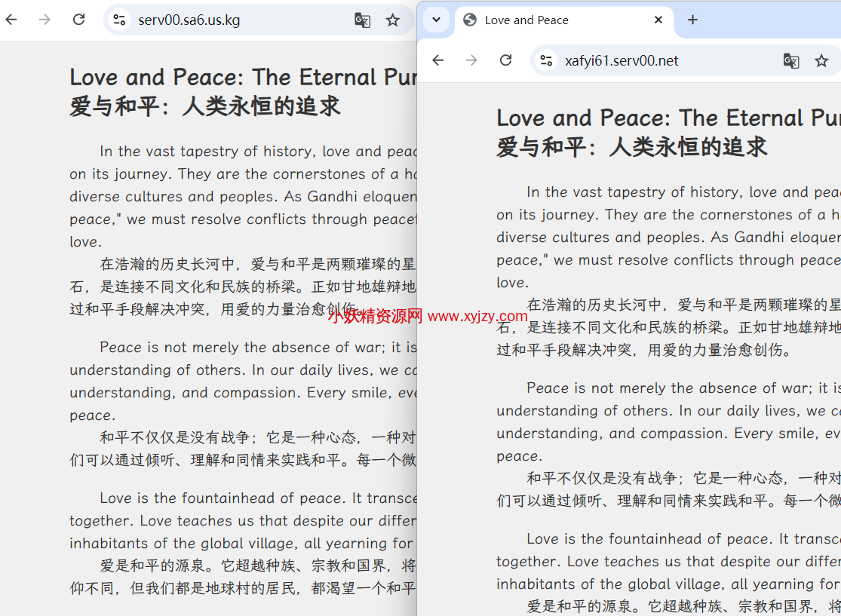This screenshot has width=841, height=616.
Task: Click the Chinese heading 爱与和平 in the left window
Action: (205, 106)
